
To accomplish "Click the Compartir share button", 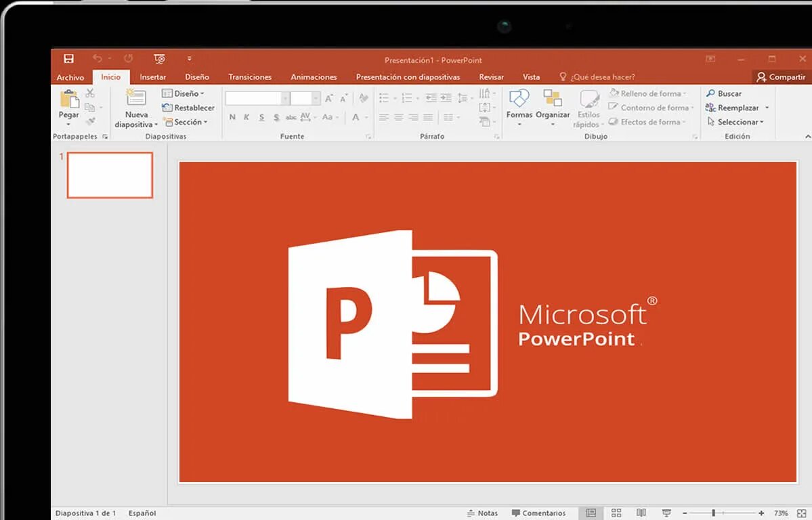I will coord(781,77).
